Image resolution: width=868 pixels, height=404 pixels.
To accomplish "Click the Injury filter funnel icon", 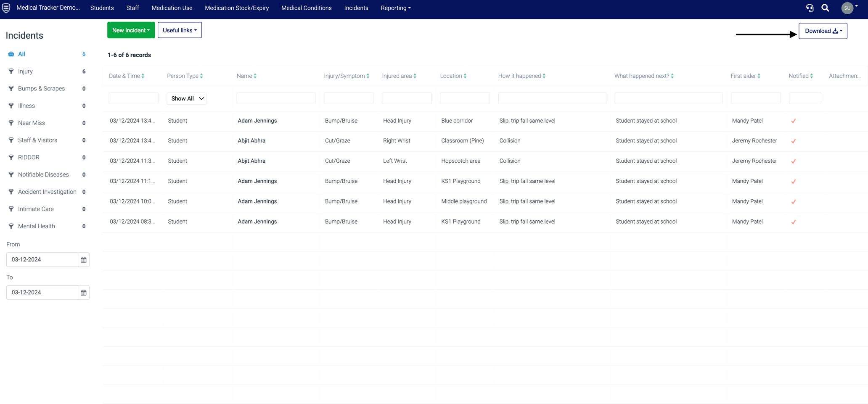I will (11, 71).
